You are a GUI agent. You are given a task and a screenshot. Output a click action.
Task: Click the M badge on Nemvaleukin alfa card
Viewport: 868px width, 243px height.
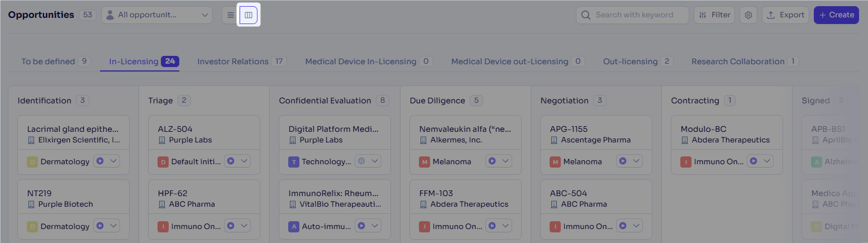[425, 162]
